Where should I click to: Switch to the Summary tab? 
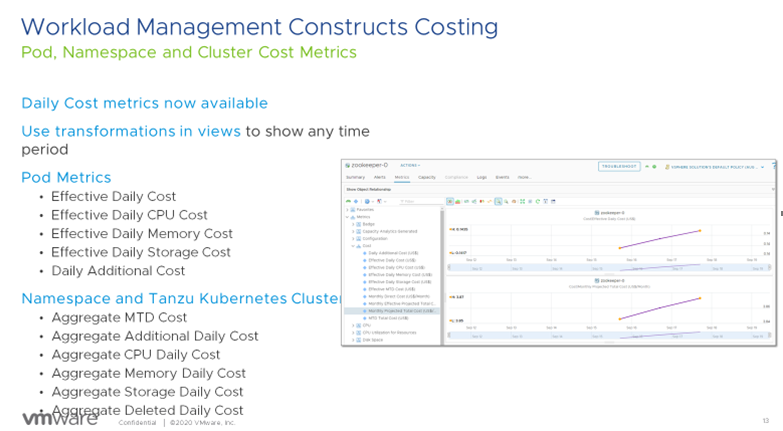coord(356,177)
